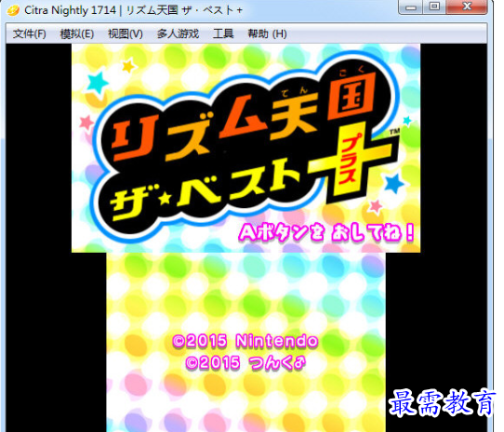Open the 工具 menu
504x432 pixels.
pos(223,33)
